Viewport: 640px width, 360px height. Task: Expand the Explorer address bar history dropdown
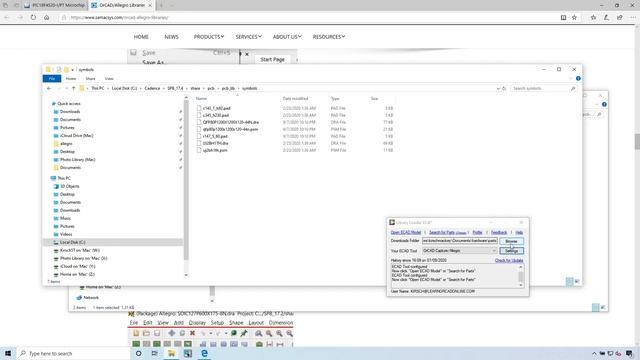pos(498,88)
